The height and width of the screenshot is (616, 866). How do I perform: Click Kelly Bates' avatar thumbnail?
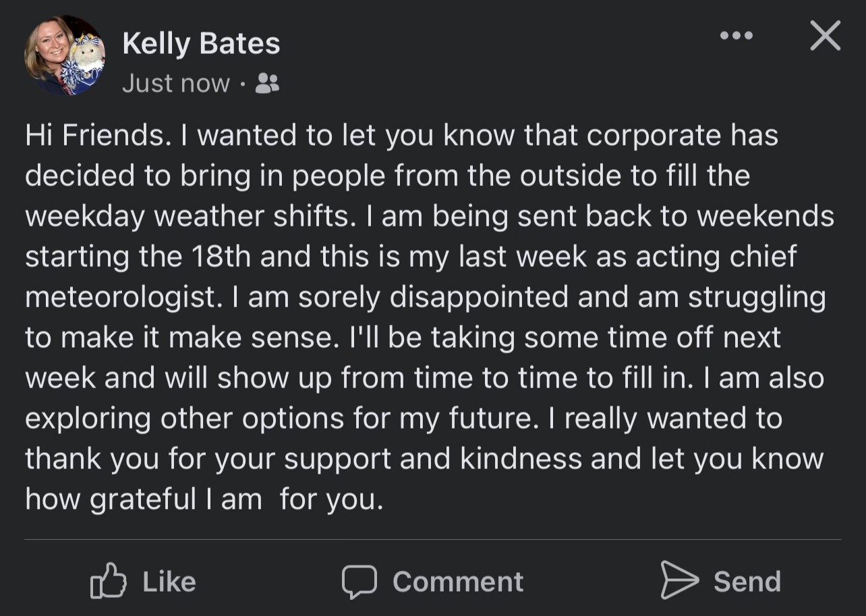65,54
